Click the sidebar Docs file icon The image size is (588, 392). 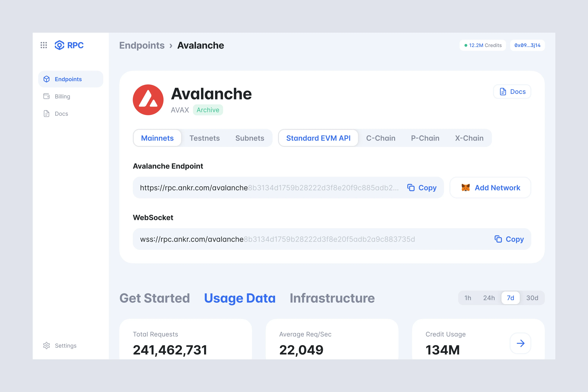click(x=46, y=114)
